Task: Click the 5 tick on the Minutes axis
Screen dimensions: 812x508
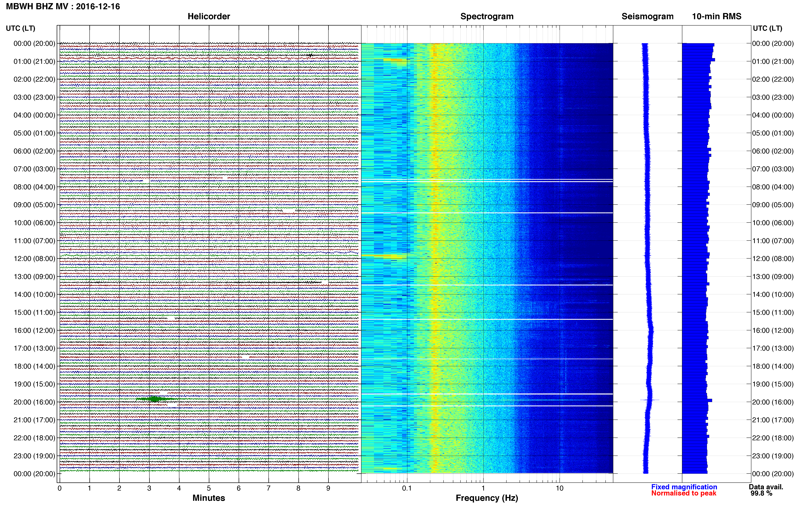Action: click(x=209, y=488)
